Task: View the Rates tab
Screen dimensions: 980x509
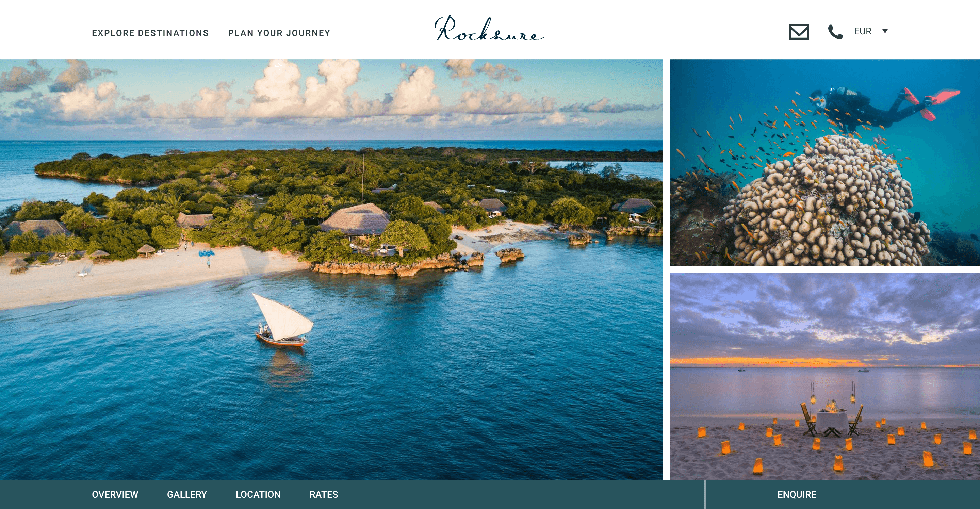Action: [324, 495]
